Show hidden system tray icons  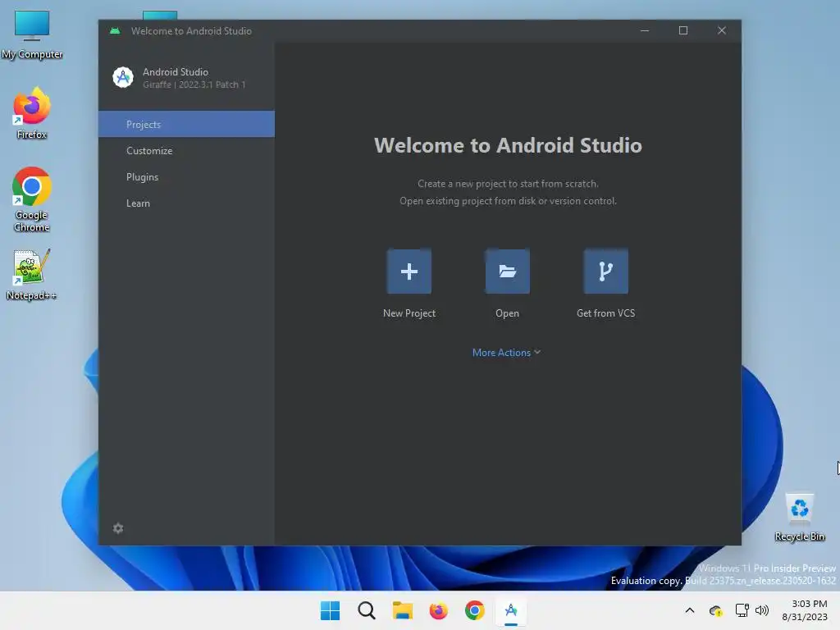[689, 610]
